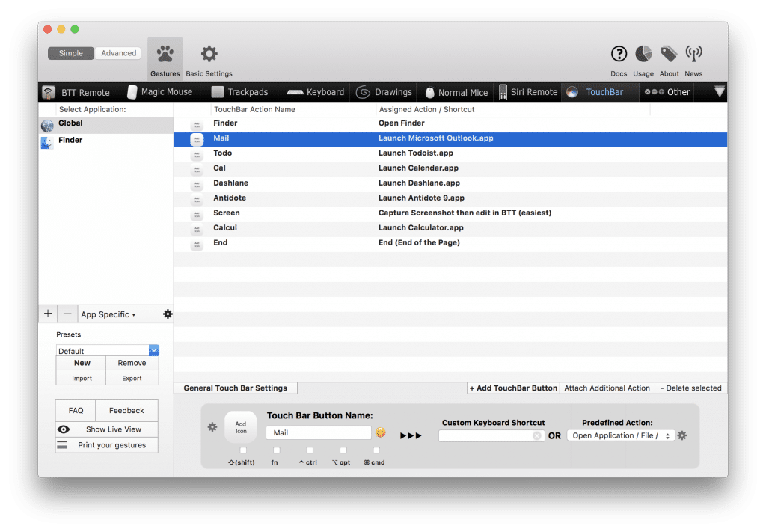This screenshot has height=532, width=766.
Task: Click icon of the Cal touchbar row
Action: (197, 170)
